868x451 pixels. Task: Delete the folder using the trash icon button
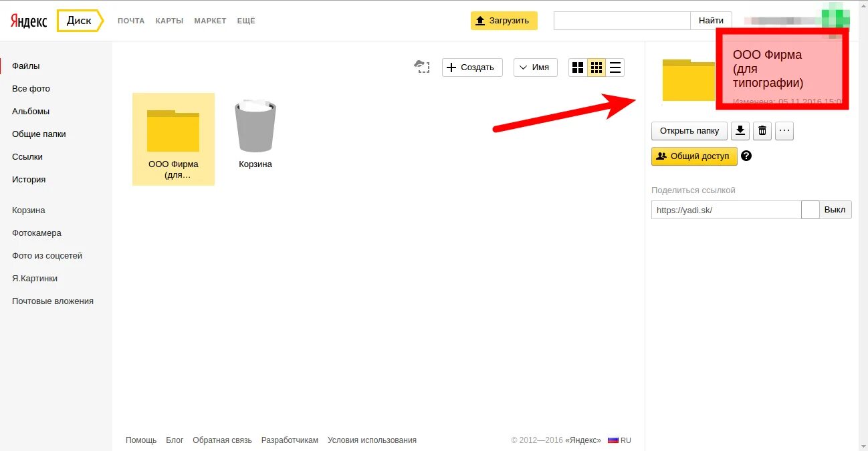click(x=762, y=131)
